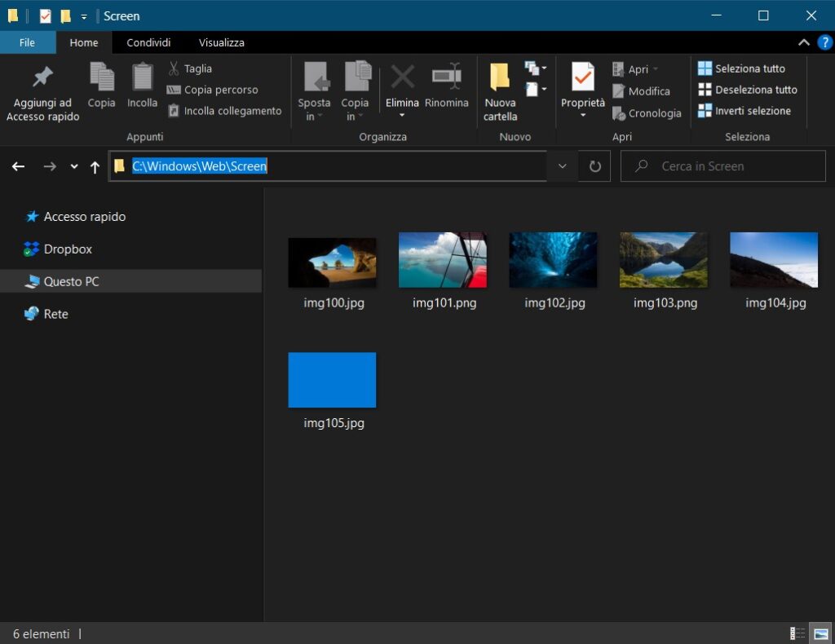Open the Visualizza ribbon tab

pyautogui.click(x=221, y=42)
